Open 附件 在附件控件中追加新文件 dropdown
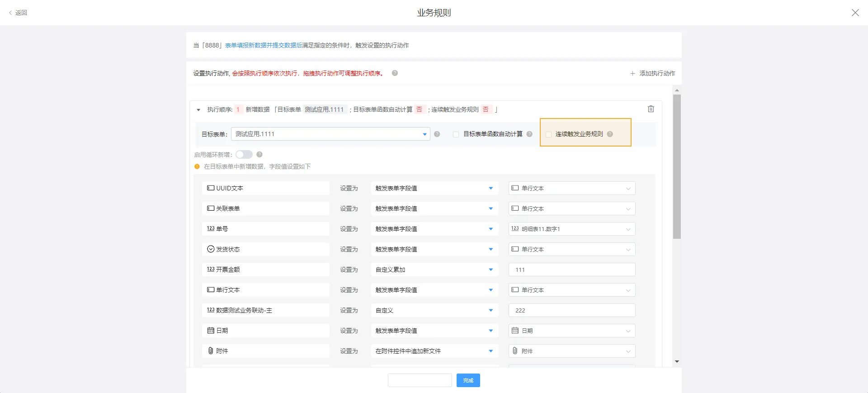 [x=434, y=351]
